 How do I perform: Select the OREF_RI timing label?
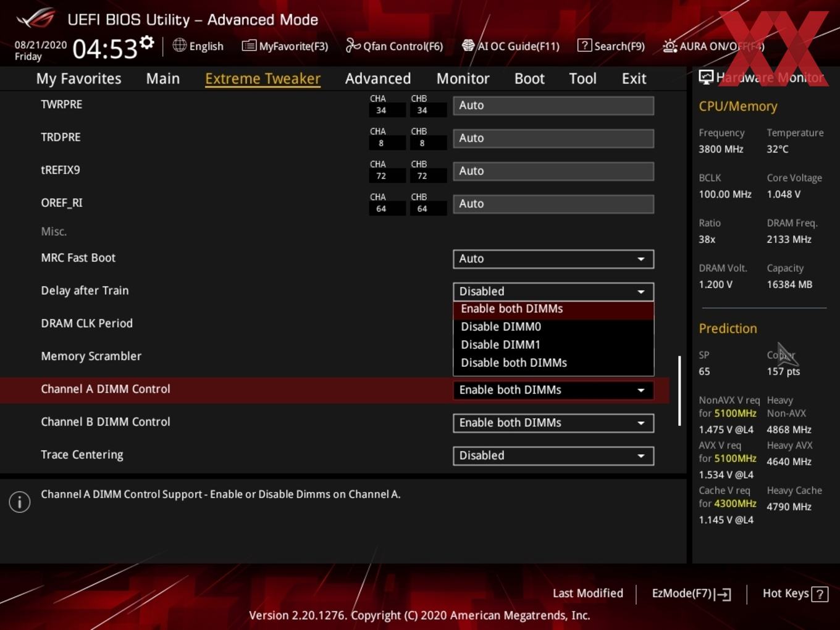tap(61, 203)
